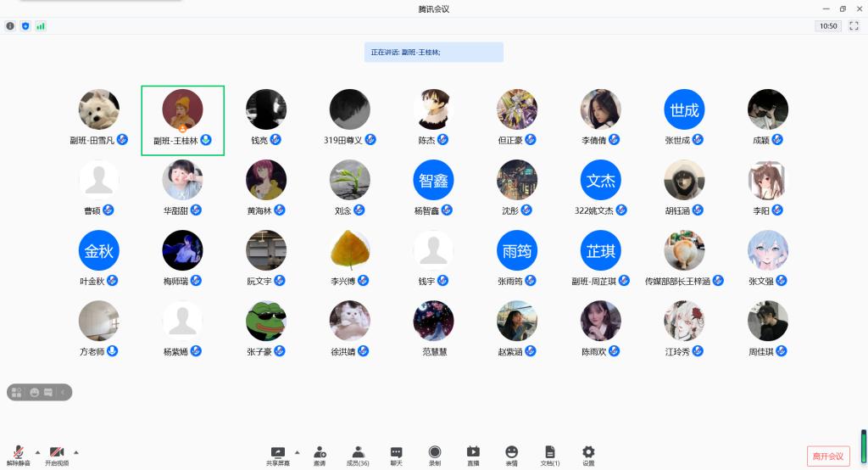
Task: Click the meeting info icon at top left
Action: (11, 26)
